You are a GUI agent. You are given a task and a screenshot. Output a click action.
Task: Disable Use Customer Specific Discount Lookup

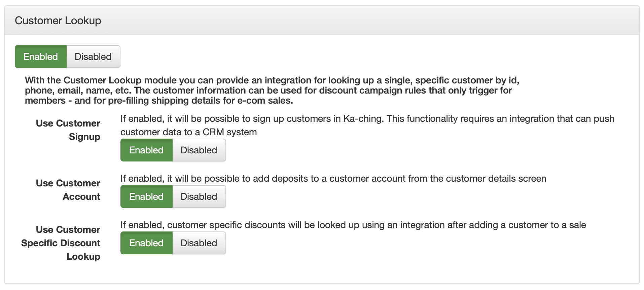199,243
